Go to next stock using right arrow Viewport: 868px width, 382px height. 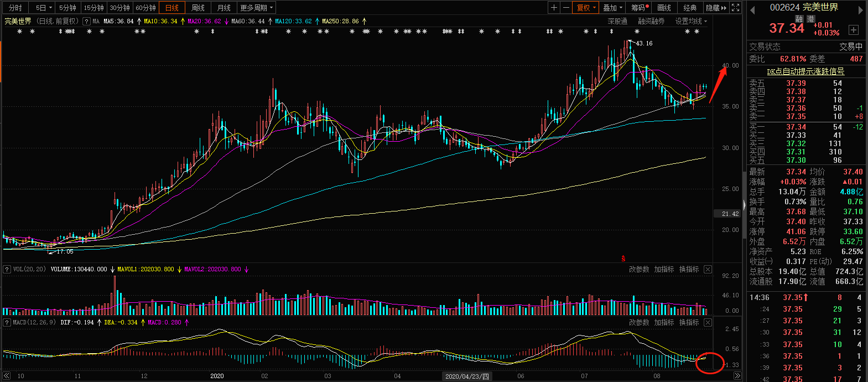pyautogui.click(x=861, y=10)
